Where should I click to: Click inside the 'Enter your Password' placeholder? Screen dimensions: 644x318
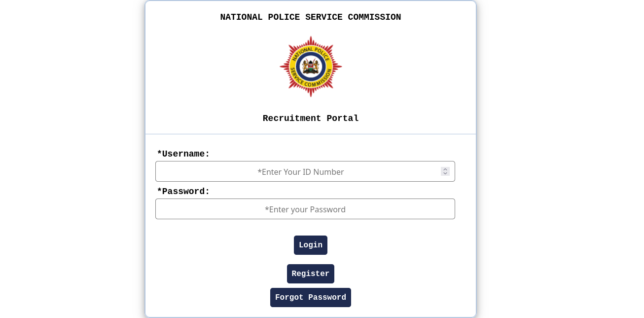point(305,209)
